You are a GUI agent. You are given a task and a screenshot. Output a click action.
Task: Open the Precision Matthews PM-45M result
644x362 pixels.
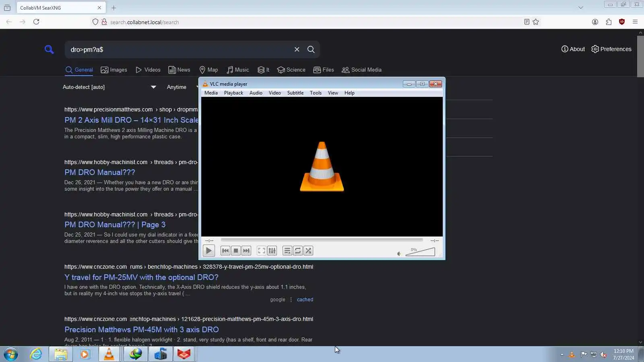click(142, 330)
